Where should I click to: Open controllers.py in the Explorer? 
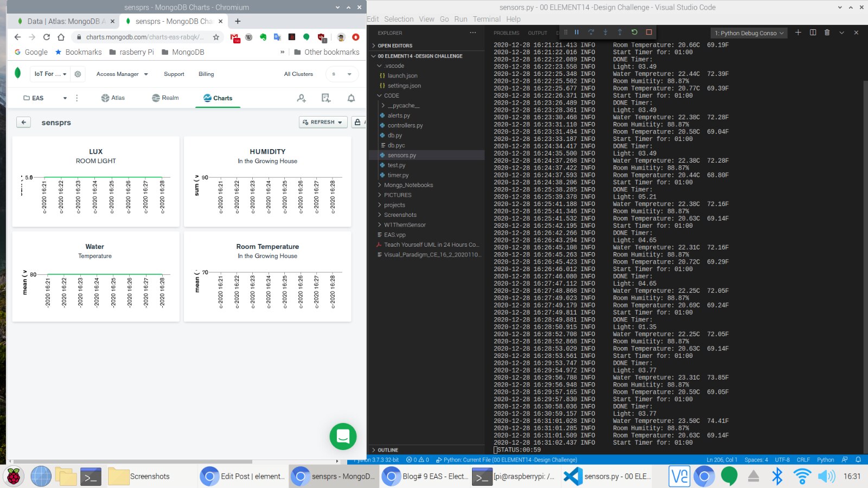pos(405,125)
